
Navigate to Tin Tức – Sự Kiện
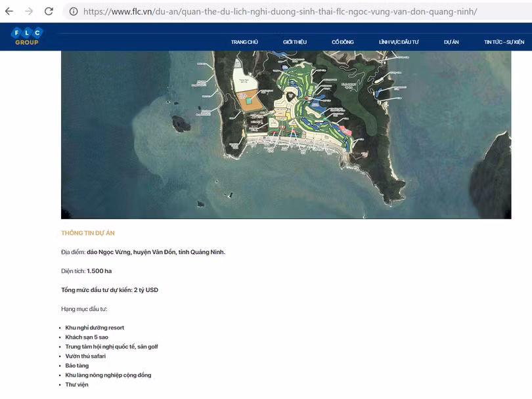[x=504, y=42]
